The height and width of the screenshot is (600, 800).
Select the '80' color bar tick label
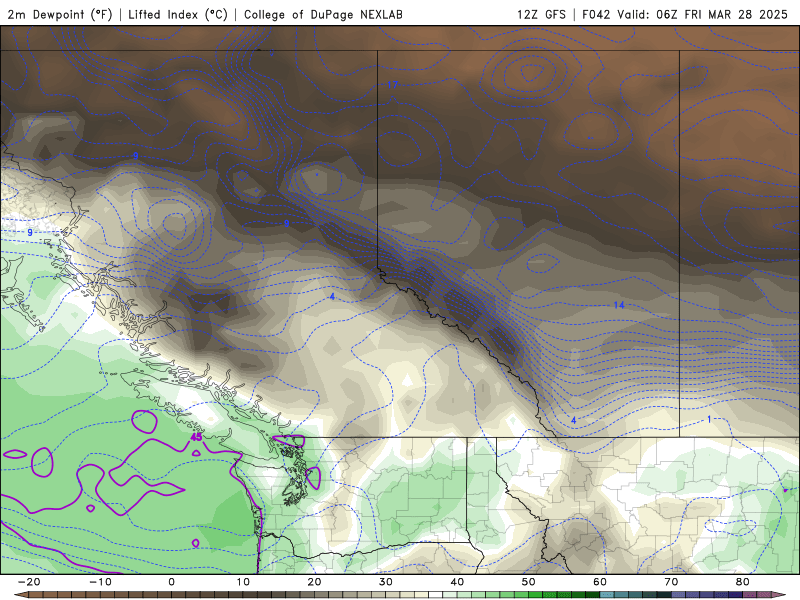(743, 582)
